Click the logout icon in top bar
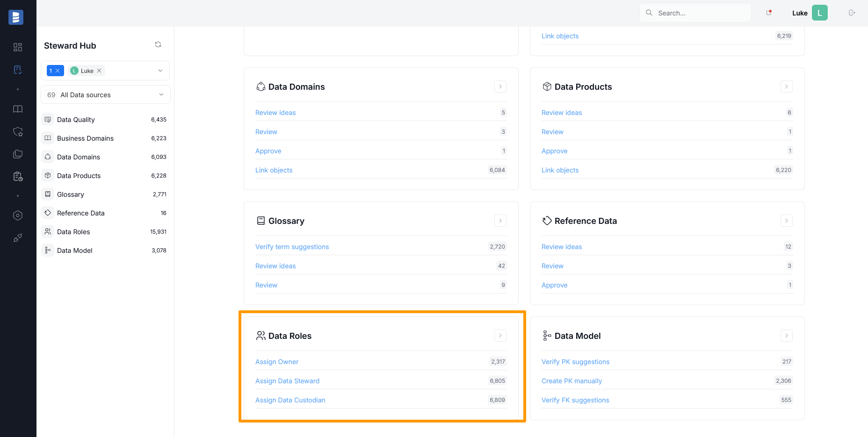Screen dimensions: 868x437 click(852, 13)
